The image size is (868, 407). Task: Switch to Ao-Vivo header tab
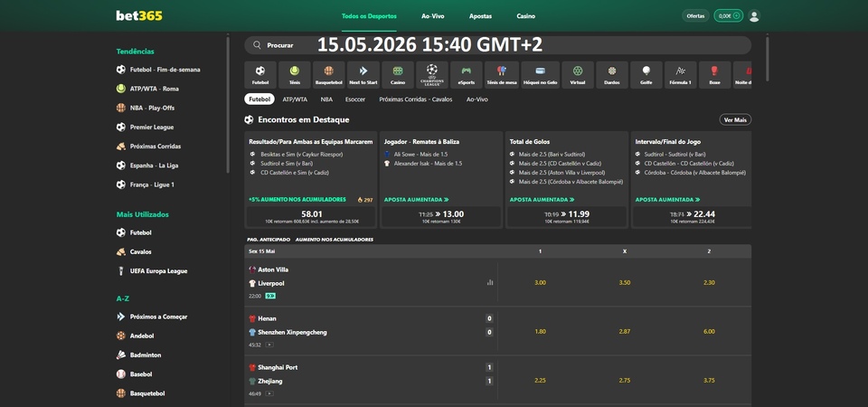coord(433,16)
